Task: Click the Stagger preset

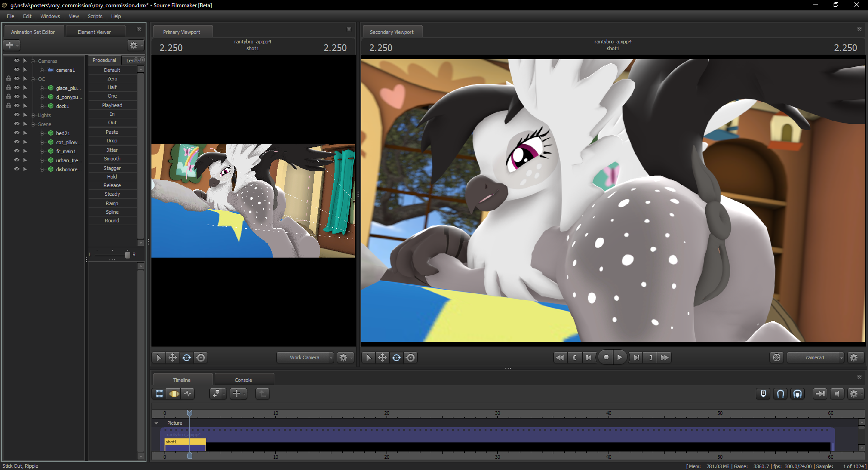Action: coord(112,168)
